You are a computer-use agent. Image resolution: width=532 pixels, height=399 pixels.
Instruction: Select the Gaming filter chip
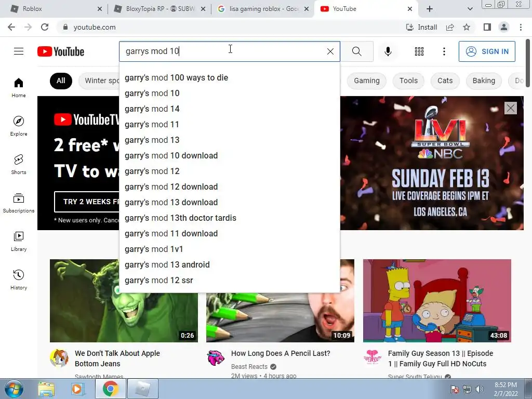point(366,81)
